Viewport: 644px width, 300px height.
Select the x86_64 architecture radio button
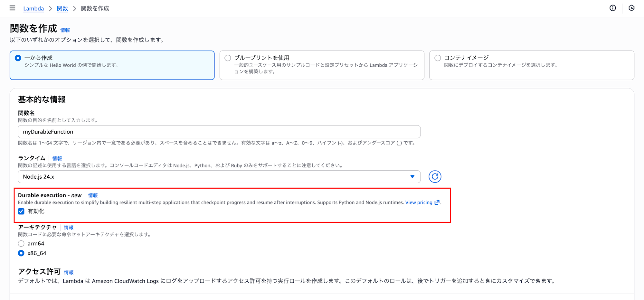point(21,253)
